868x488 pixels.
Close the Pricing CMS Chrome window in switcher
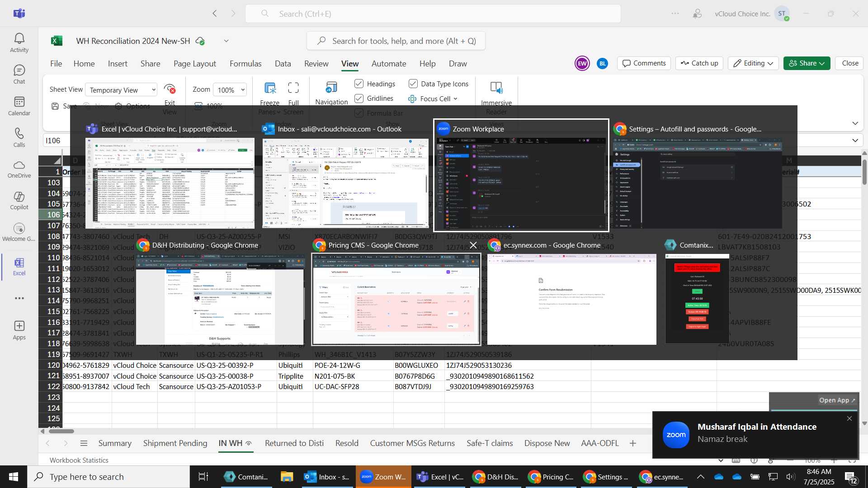[x=473, y=245]
